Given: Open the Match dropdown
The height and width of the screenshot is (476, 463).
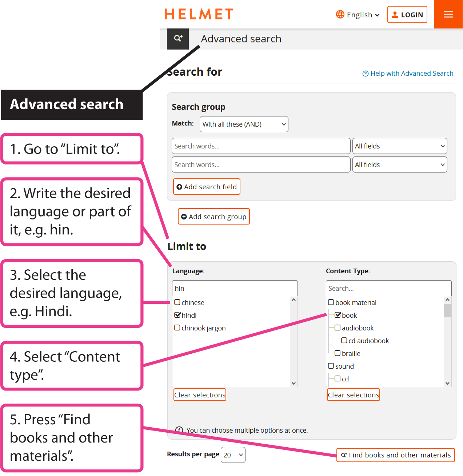Looking at the screenshot, I should [x=244, y=124].
